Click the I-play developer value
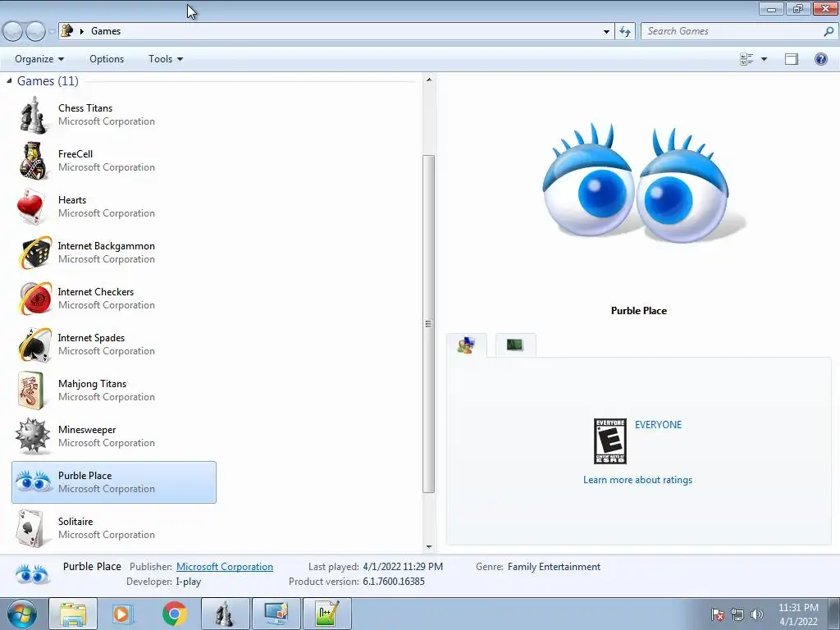 [189, 582]
